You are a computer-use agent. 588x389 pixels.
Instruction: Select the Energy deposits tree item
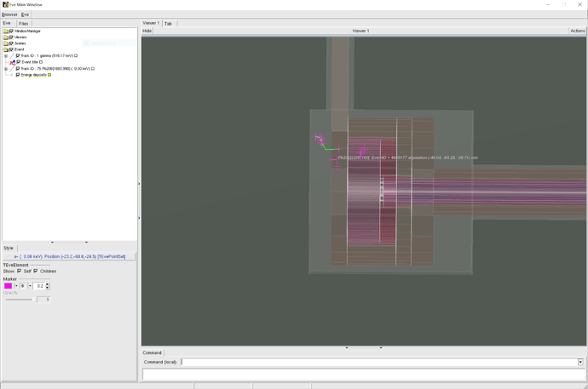click(34, 75)
